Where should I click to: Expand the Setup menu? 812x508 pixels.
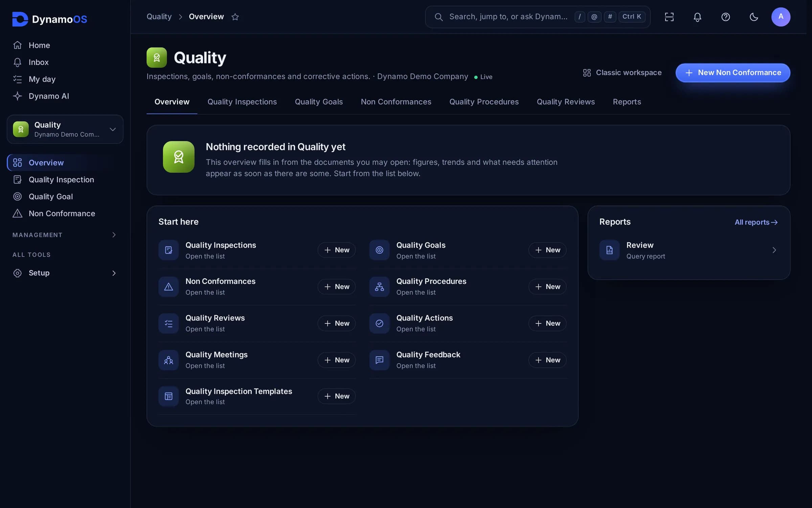pyautogui.click(x=65, y=273)
